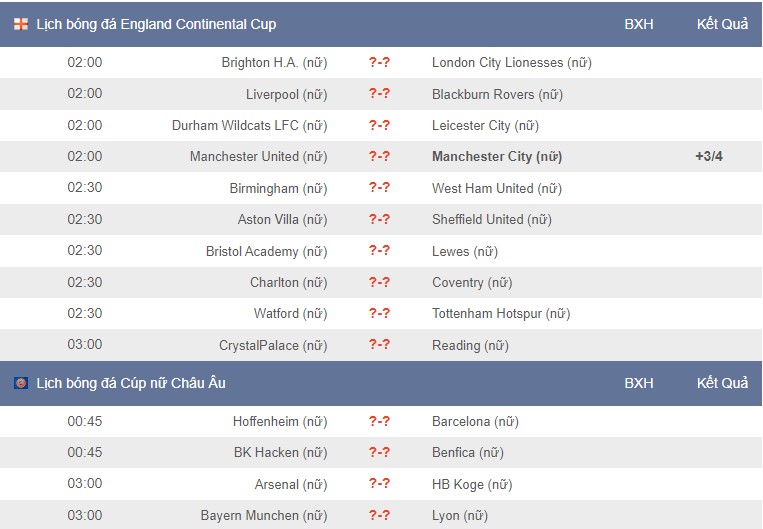Screen dimensions: 763x529
Task: Open BXH for Cúp nữ Châu Âu
Action: (x=638, y=383)
